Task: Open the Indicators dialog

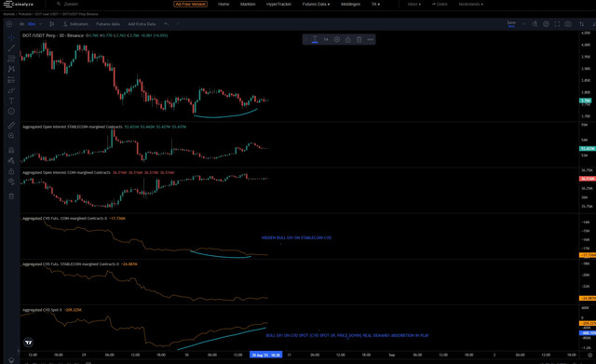Action: tap(75, 24)
